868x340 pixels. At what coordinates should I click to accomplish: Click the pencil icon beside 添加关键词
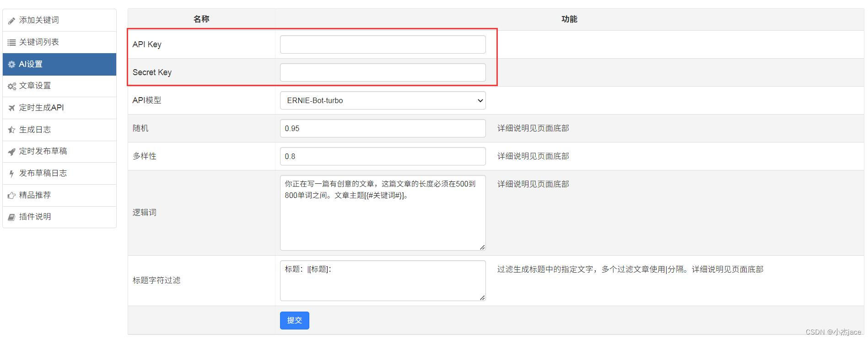(x=11, y=21)
